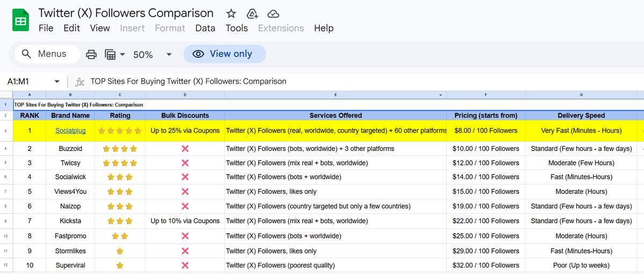Select the Very Fast (Minutes - Hours) cell
Image resolution: width=644 pixels, height=274 pixels.
tap(581, 131)
